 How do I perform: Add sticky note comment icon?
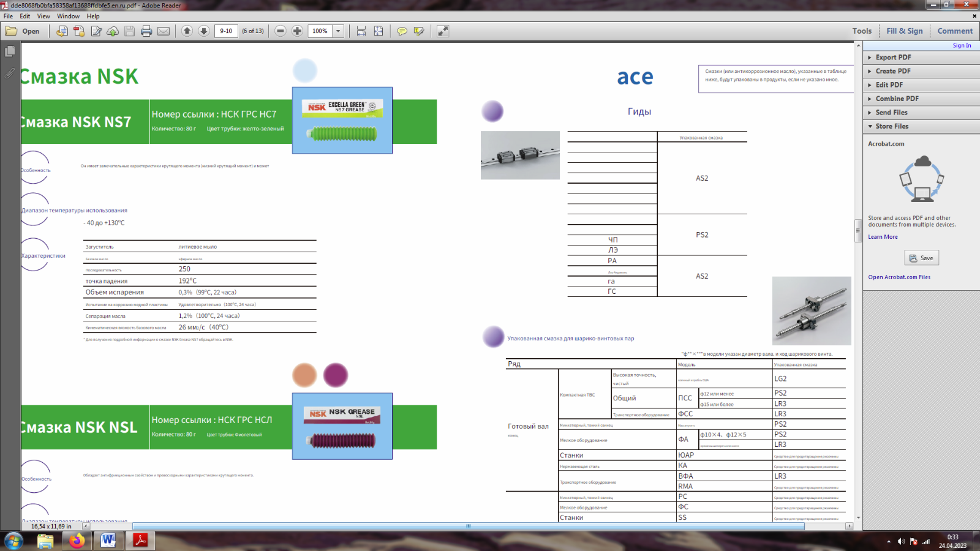[x=402, y=31]
